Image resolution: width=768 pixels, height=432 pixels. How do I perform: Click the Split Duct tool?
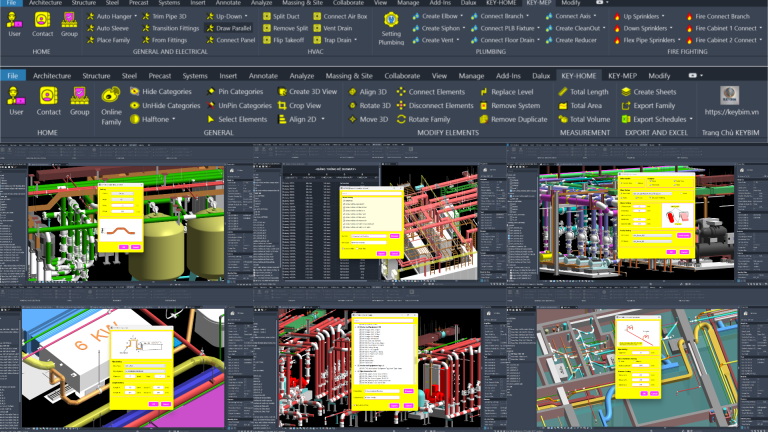pos(281,16)
